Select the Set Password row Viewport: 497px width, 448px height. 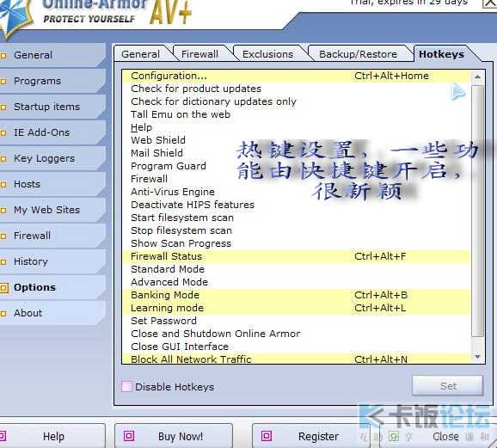[x=297, y=321]
